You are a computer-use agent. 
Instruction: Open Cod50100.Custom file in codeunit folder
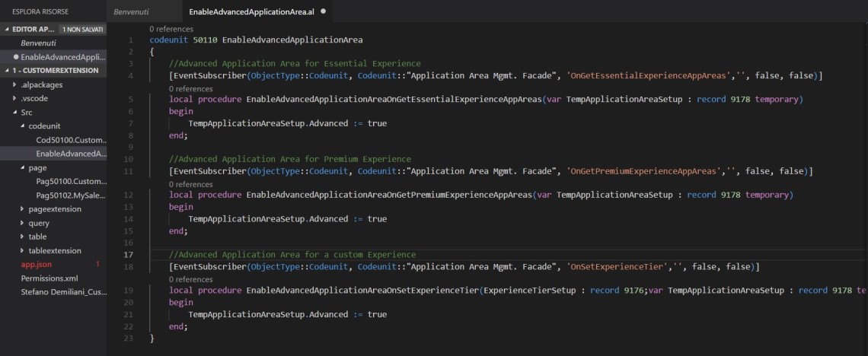72,140
